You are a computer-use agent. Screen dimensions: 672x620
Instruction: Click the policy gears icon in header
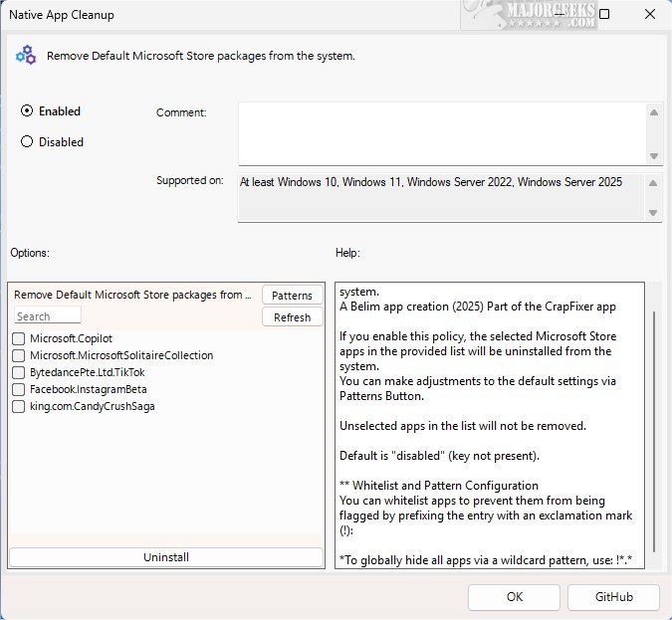[x=25, y=56]
